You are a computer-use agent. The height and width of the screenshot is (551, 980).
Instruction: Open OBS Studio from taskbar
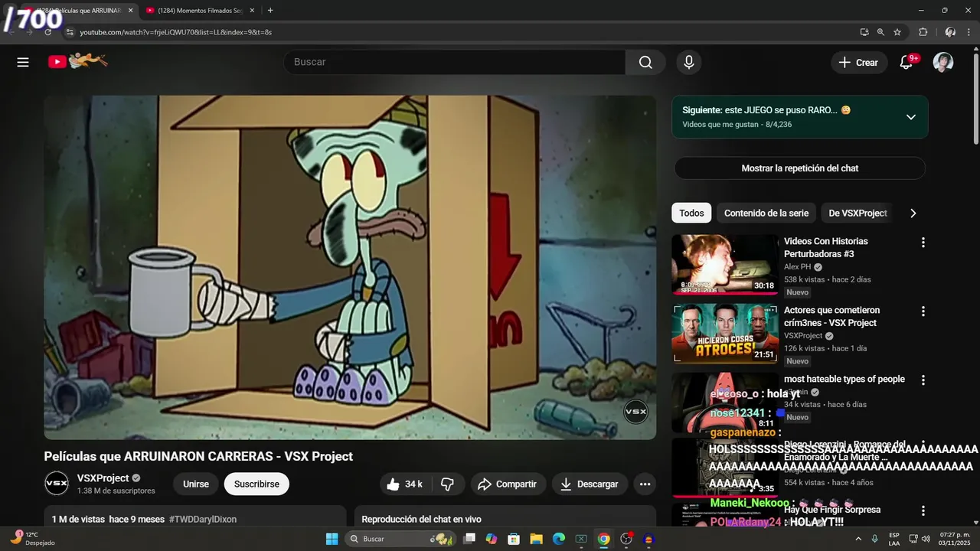[x=626, y=539]
